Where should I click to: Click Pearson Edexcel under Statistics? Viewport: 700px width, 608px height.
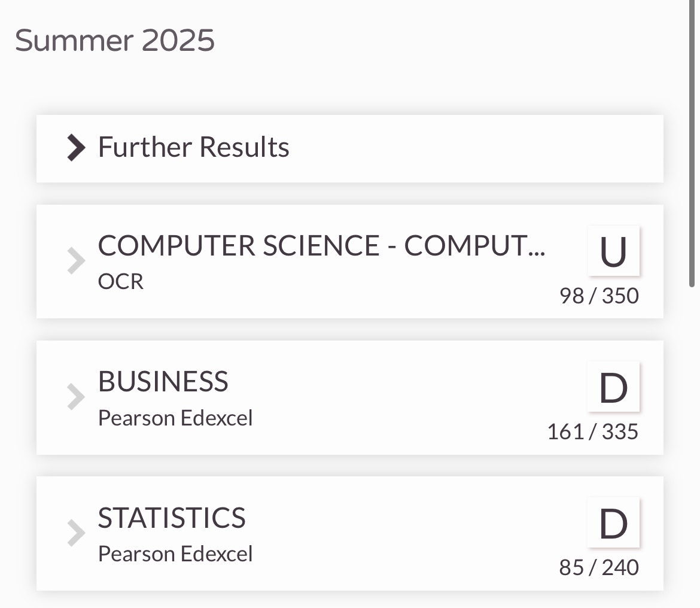point(175,554)
